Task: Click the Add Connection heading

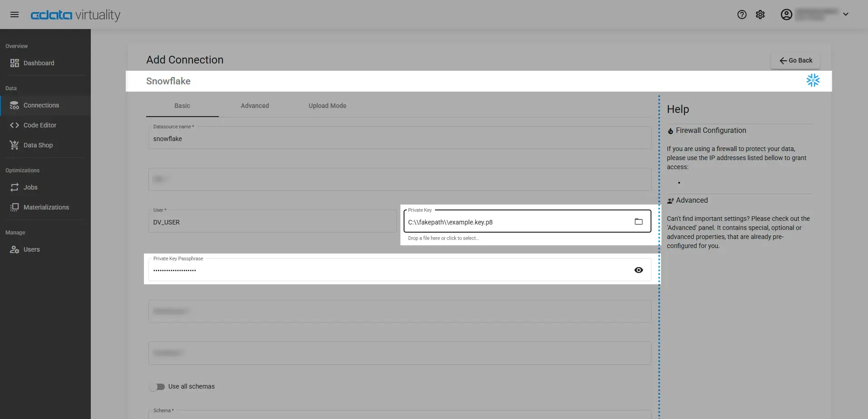Action: (185, 60)
